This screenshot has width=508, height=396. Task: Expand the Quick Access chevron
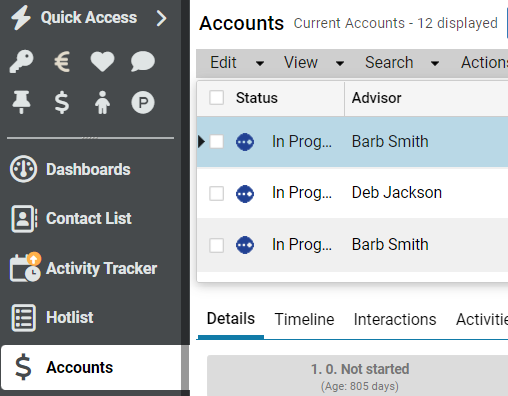162,18
